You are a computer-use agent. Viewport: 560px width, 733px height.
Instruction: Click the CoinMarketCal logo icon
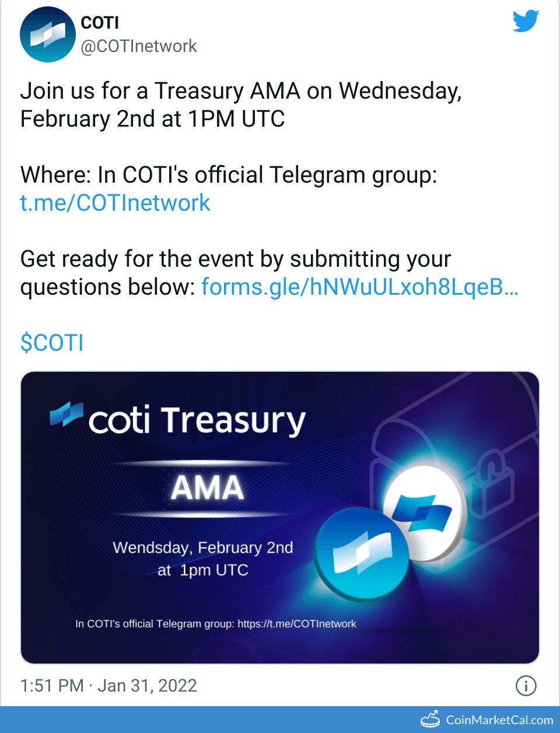[x=430, y=720]
